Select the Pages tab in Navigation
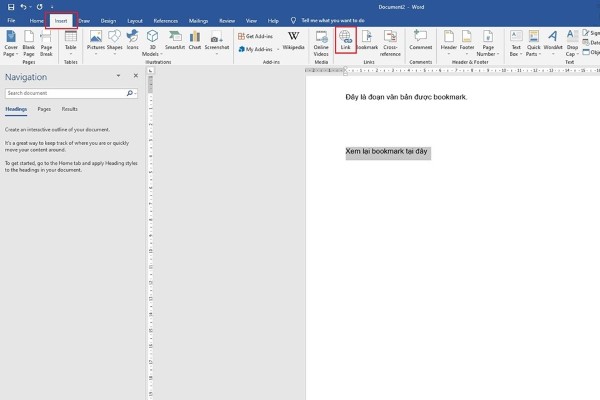600x400 pixels. click(x=44, y=109)
